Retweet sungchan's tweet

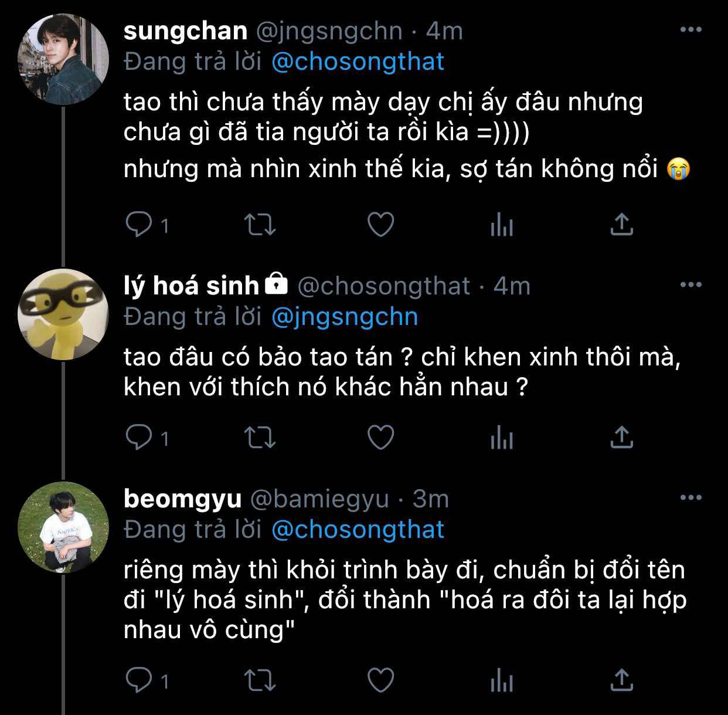(x=260, y=224)
